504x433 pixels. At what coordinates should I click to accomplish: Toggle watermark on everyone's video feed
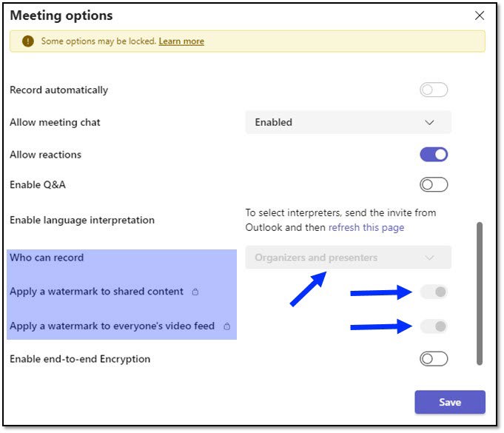[x=434, y=326]
